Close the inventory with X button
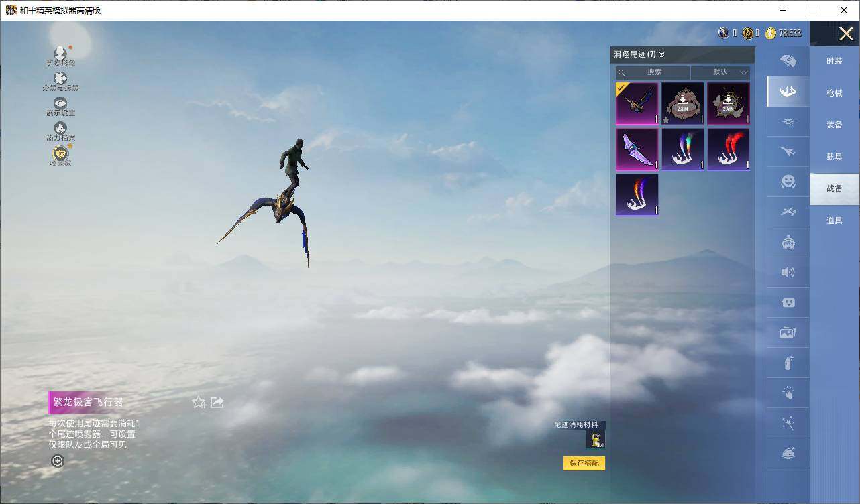The height and width of the screenshot is (504, 860). [846, 34]
